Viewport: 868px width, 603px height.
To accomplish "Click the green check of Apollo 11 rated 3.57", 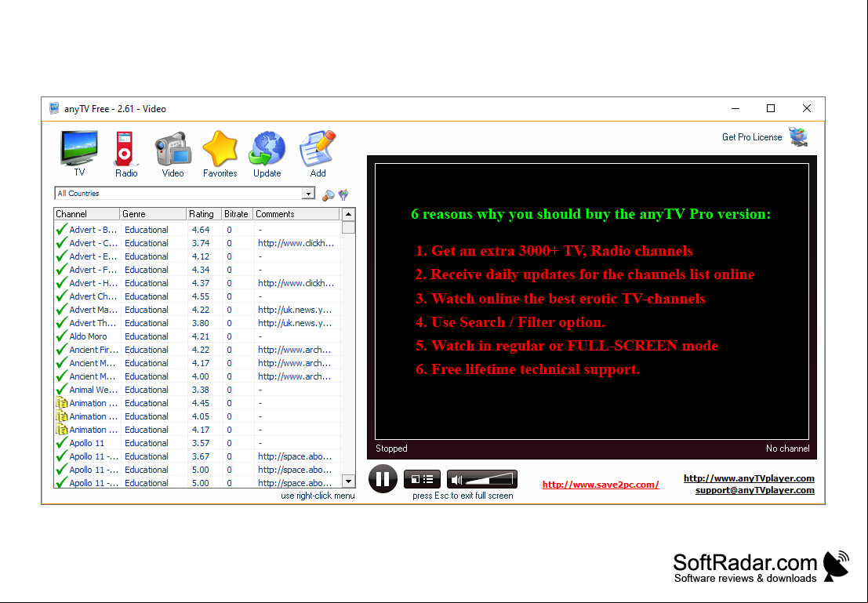I will pos(61,442).
